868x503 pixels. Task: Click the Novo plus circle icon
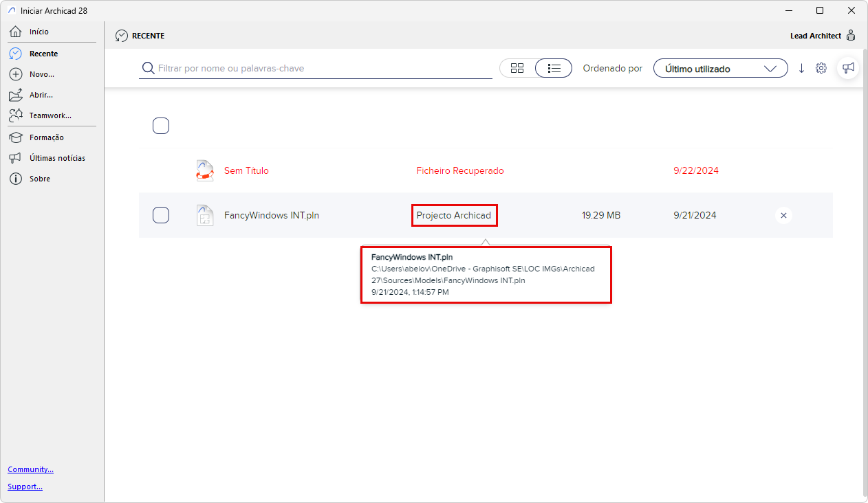pyautogui.click(x=16, y=74)
